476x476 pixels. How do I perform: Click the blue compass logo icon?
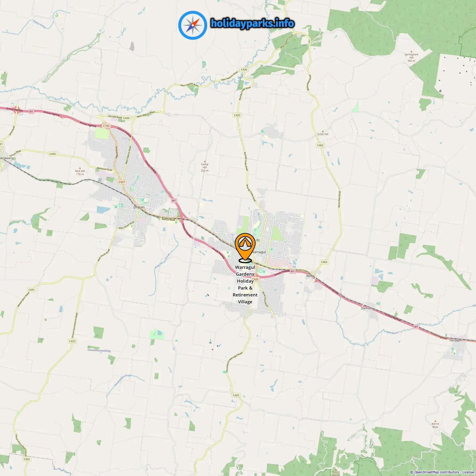point(193,25)
